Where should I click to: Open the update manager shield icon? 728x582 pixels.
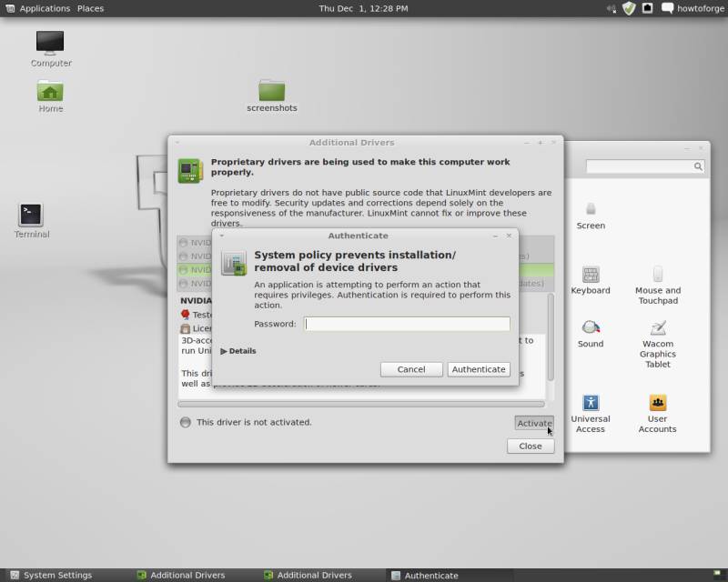pos(629,8)
